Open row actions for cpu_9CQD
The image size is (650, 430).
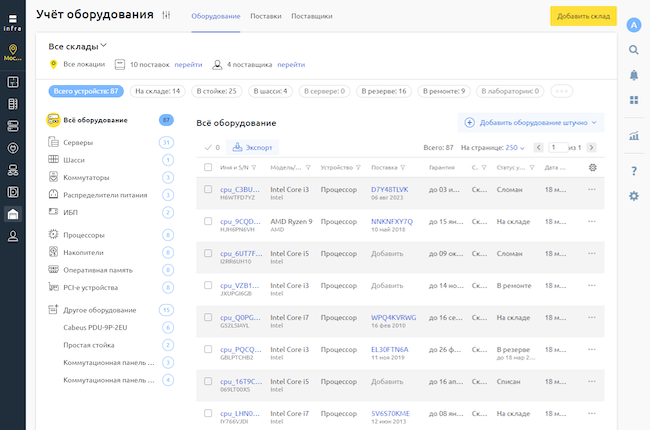(x=592, y=221)
